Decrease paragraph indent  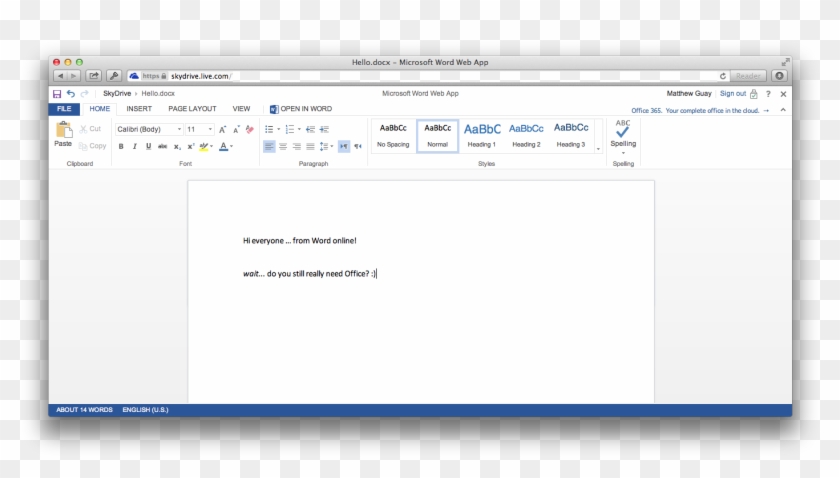[x=310, y=129]
